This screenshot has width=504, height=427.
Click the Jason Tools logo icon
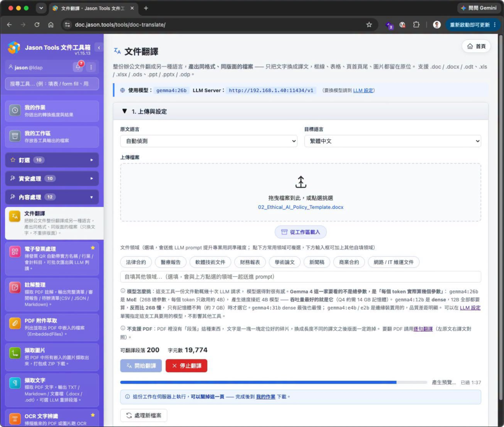point(14,48)
